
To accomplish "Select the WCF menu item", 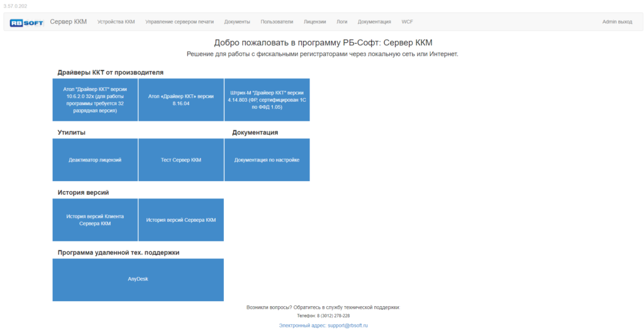I will [407, 22].
